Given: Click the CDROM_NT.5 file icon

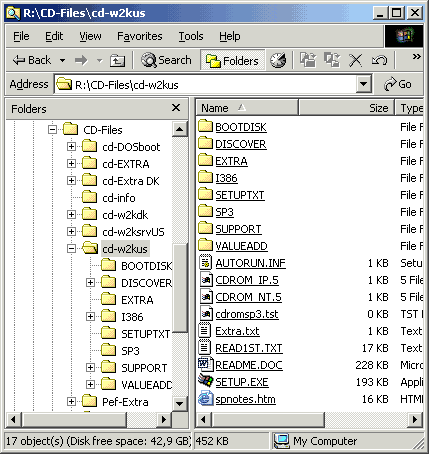Looking at the screenshot, I should point(206,296).
